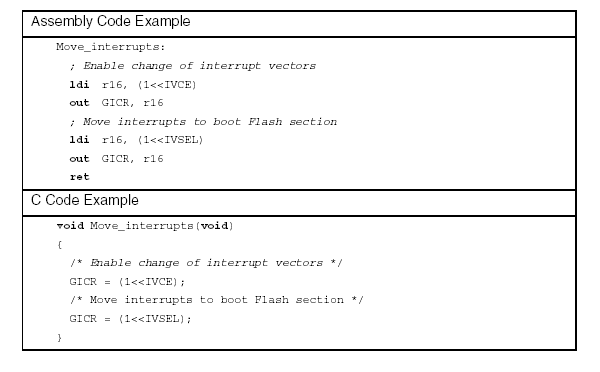This screenshot has height=372, width=600.
Task: Click the ret instruction
Action: [80, 177]
